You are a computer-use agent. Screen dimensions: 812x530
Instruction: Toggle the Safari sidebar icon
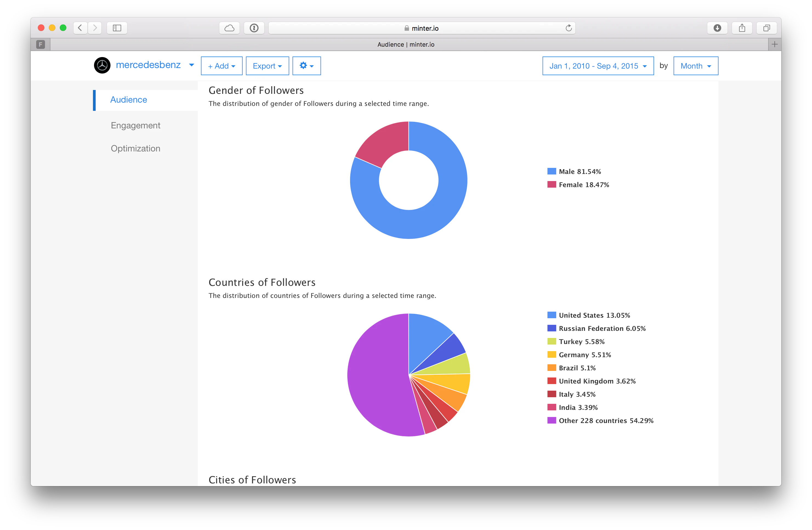(x=117, y=28)
